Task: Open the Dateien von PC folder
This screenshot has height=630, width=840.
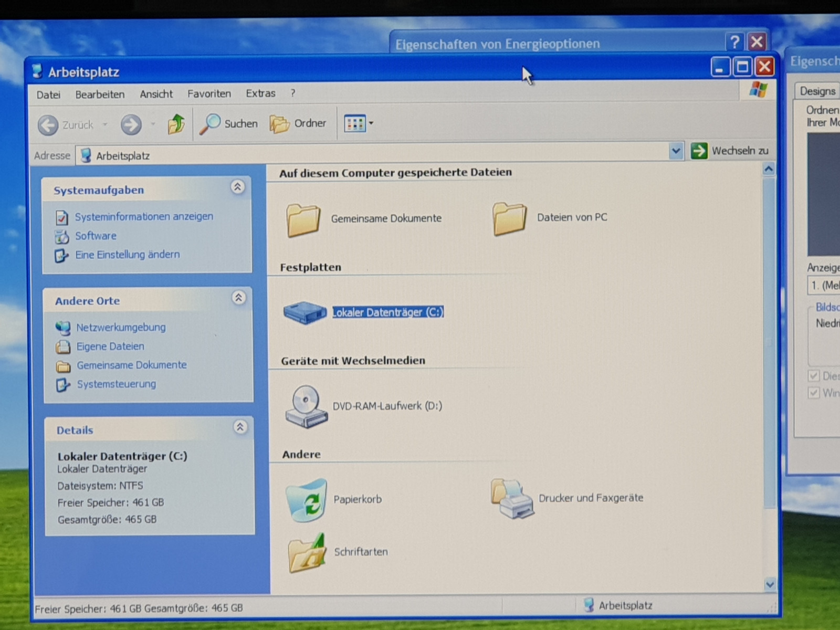Action: point(509,218)
